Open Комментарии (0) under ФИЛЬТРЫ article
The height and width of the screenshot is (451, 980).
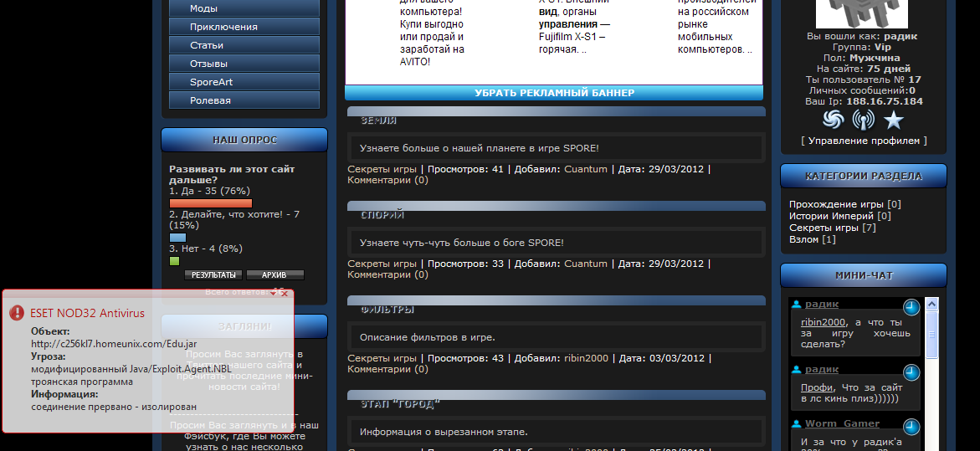387,369
